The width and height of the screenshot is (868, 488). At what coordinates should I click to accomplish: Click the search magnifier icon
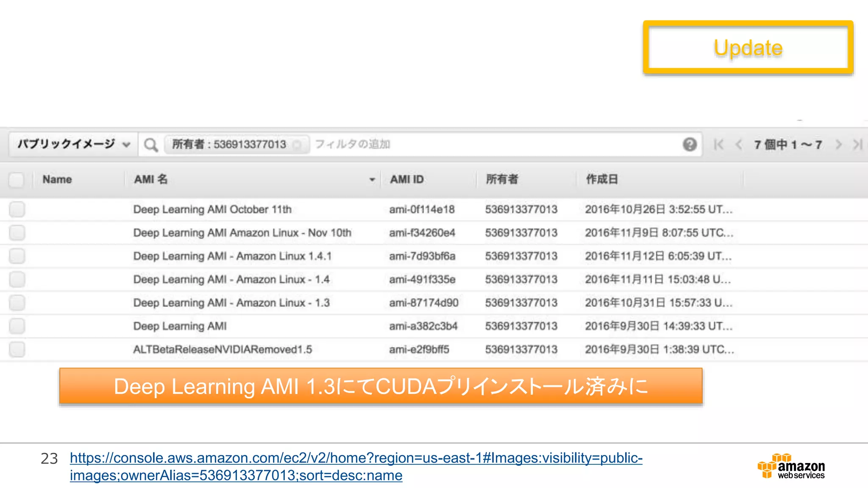tap(150, 145)
